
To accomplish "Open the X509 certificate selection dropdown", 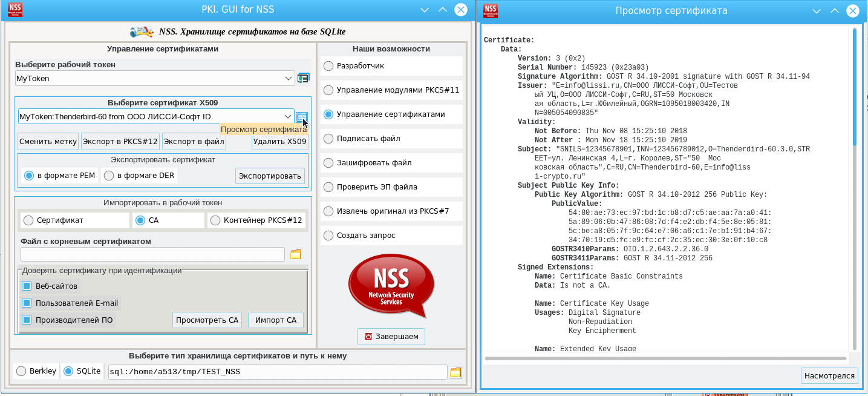I will pyautogui.click(x=287, y=116).
